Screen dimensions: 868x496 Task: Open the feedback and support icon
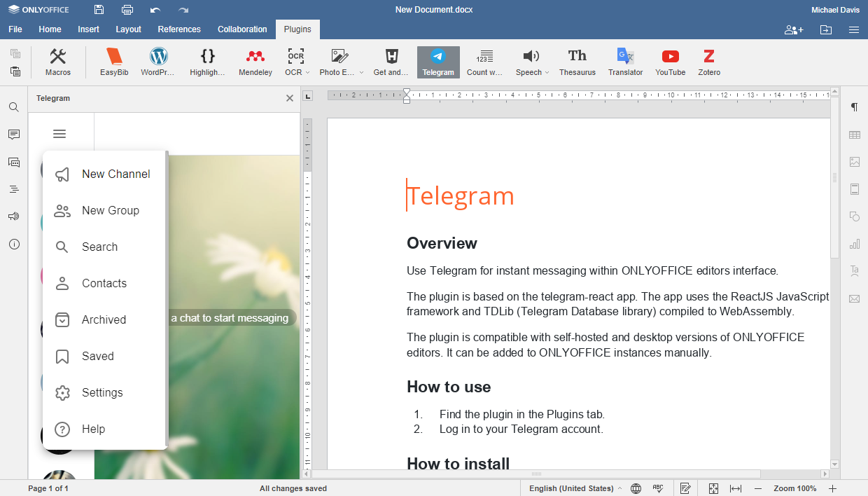(x=14, y=216)
